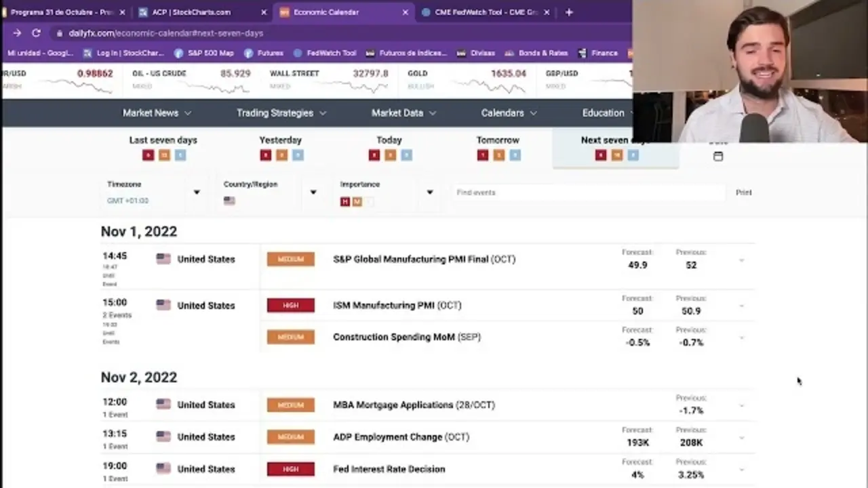Open the Timezone dropdown
The width and height of the screenshot is (868, 488).
(196, 192)
